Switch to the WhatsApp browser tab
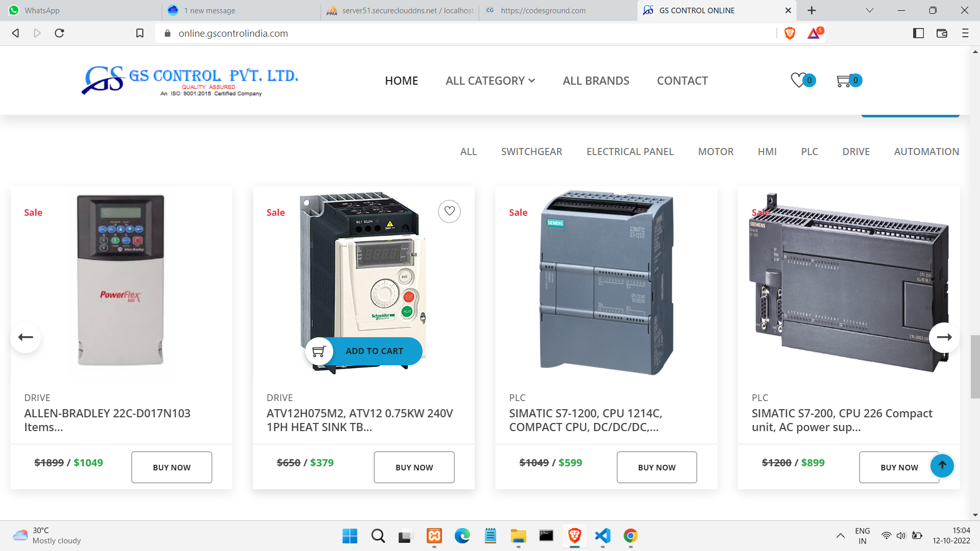 pos(82,10)
